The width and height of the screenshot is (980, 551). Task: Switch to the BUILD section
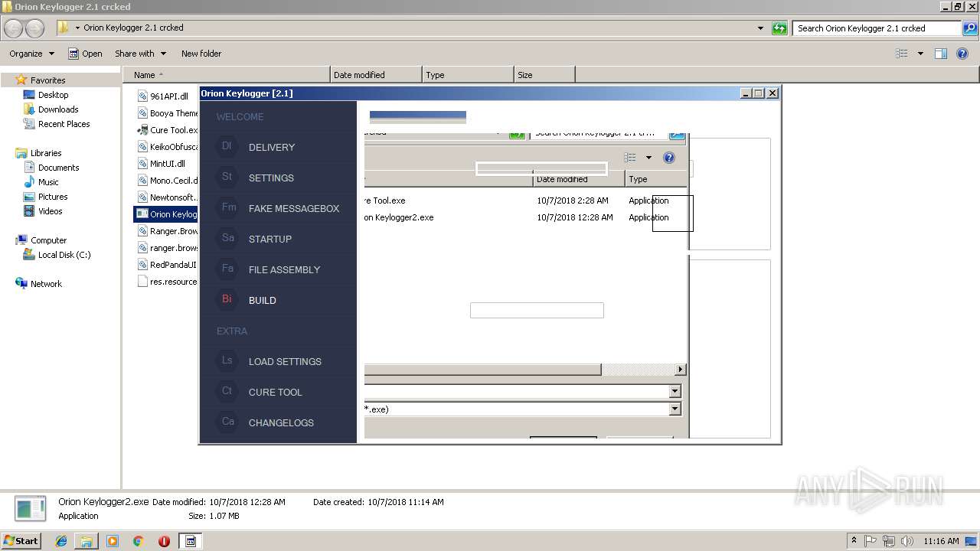pyautogui.click(x=262, y=300)
